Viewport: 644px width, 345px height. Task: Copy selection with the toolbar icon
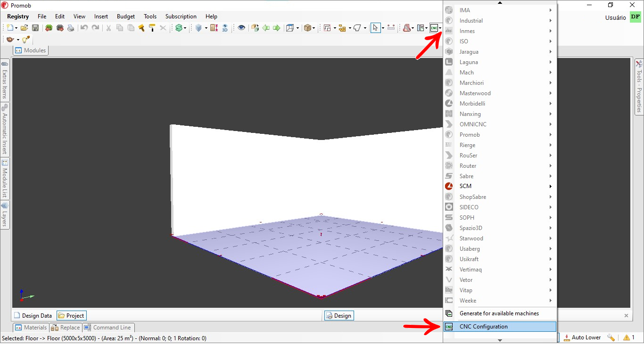(120, 28)
